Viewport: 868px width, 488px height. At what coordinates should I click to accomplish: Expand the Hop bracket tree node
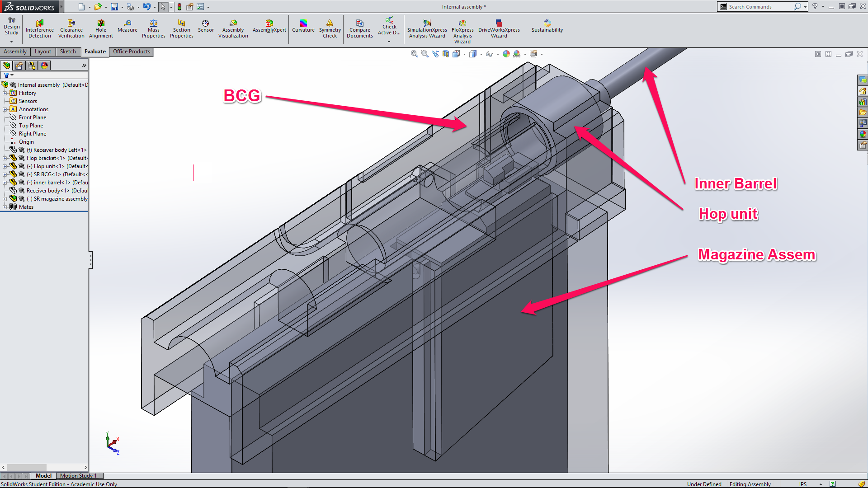point(5,158)
